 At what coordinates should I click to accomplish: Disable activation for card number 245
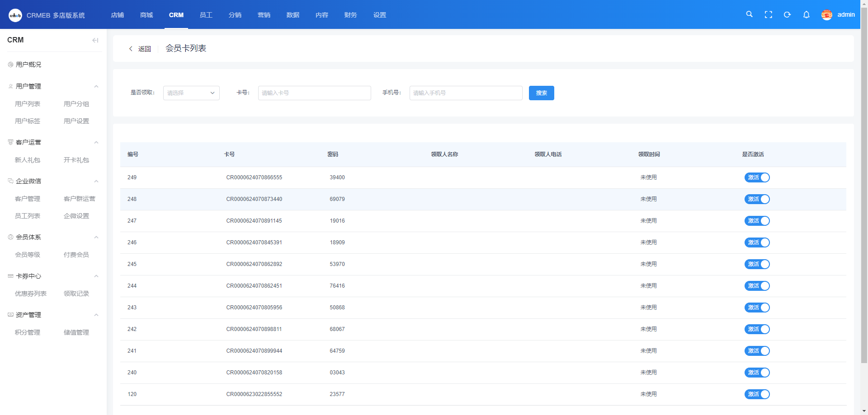coord(757,264)
